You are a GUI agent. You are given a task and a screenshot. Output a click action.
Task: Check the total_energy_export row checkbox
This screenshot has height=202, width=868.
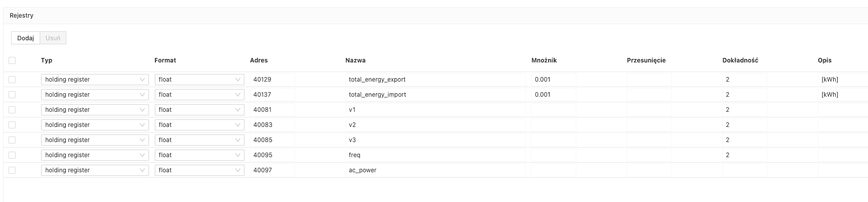[12, 80]
